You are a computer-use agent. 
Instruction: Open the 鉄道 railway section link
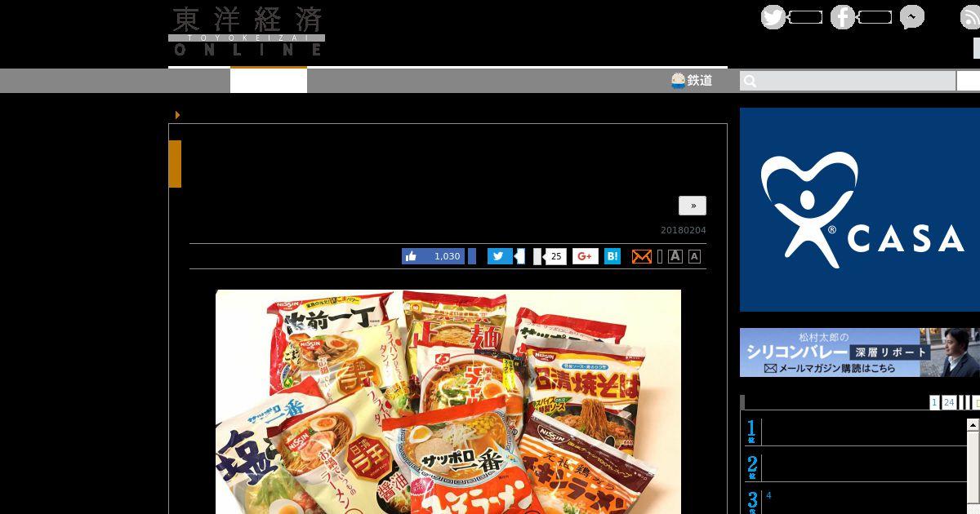click(x=692, y=81)
